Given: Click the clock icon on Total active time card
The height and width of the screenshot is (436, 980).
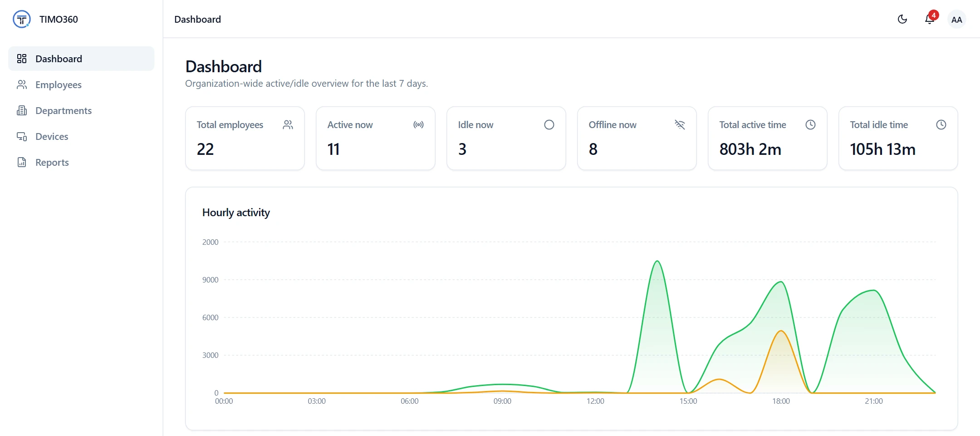Looking at the screenshot, I should coord(811,124).
